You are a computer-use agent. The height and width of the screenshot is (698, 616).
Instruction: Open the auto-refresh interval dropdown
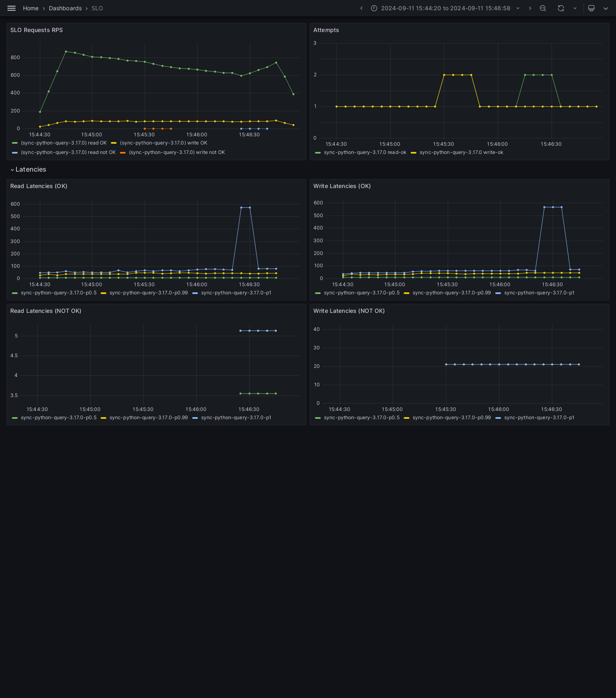(x=575, y=8)
